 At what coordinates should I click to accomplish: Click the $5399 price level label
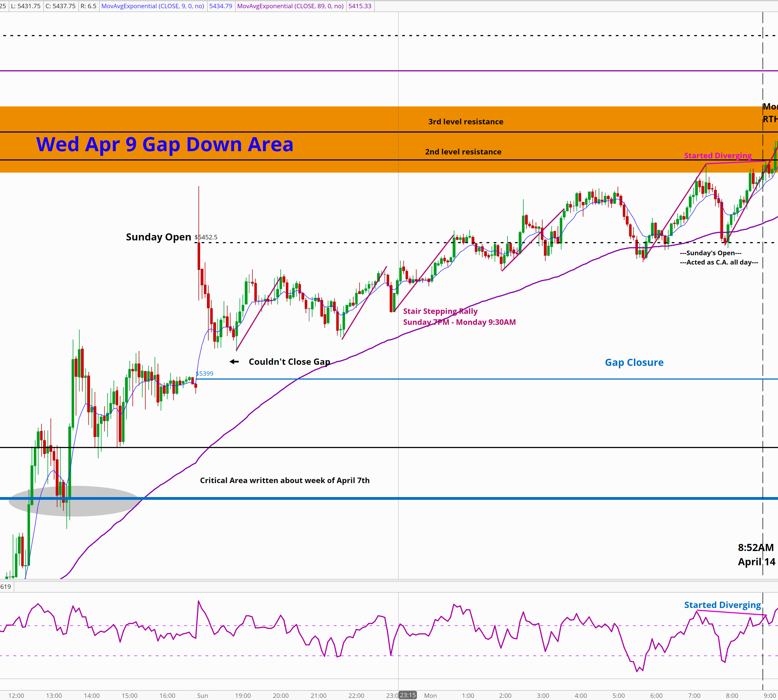205,374
